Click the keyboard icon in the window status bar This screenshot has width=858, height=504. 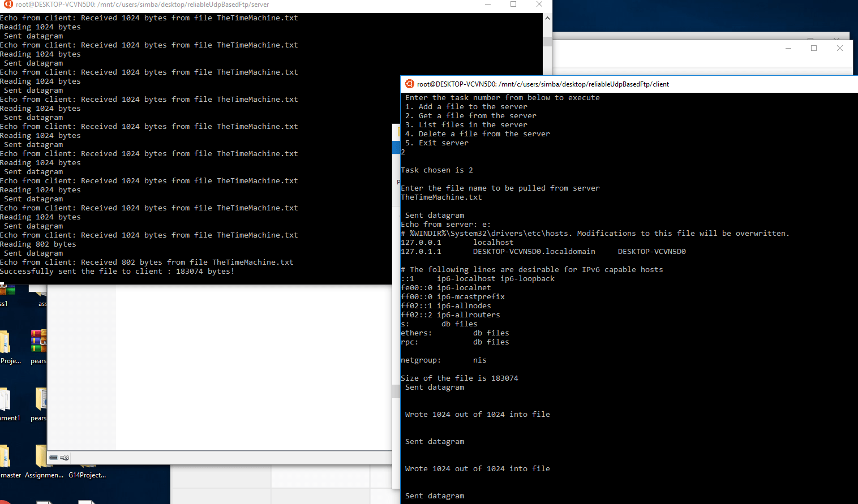click(54, 458)
